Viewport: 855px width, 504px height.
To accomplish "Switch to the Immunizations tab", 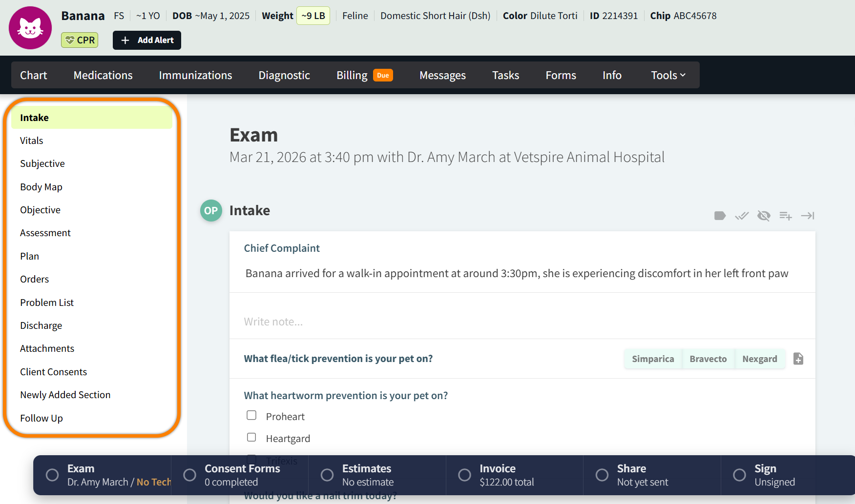I will tap(195, 75).
